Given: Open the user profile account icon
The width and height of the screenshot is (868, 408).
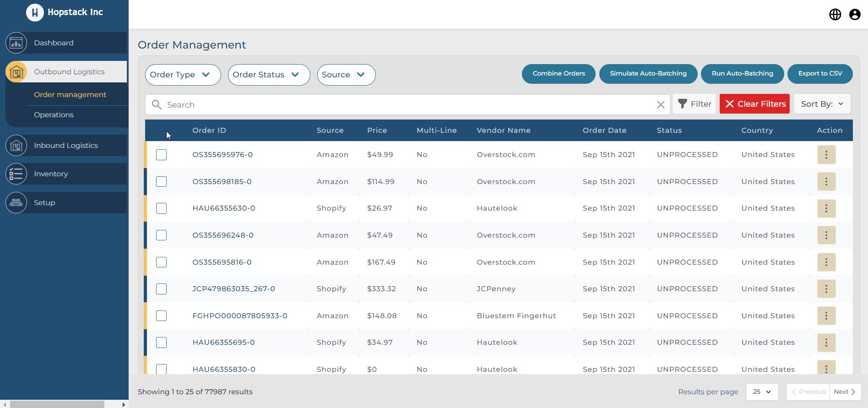Looking at the screenshot, I should point(854,15).
